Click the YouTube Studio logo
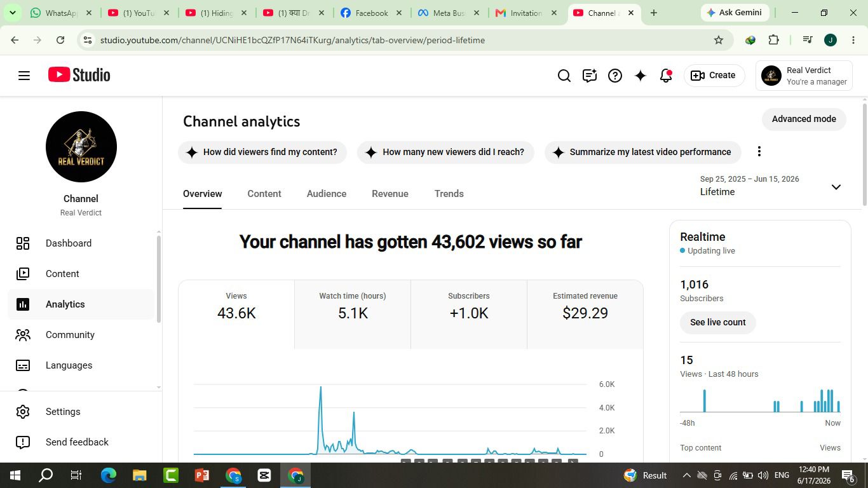 [x=79, y=75]
